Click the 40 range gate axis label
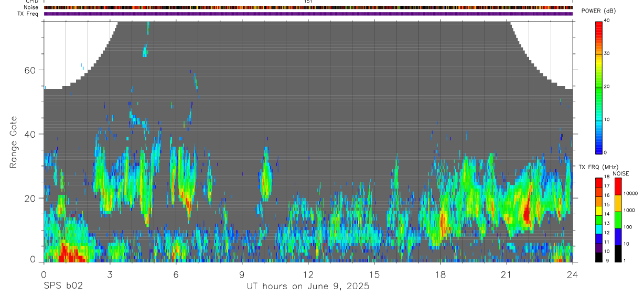Viewport: 644px width, 297px height. tap(34, 134)
